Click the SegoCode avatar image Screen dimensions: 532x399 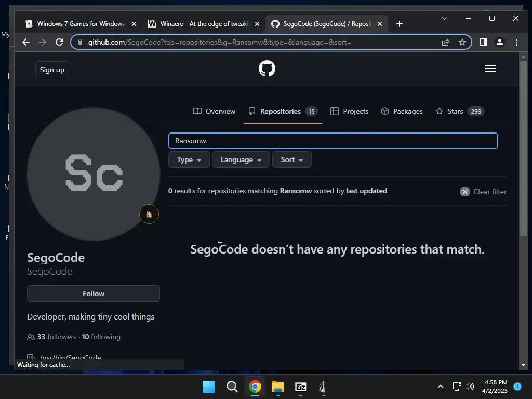click(x=94, y=174)
